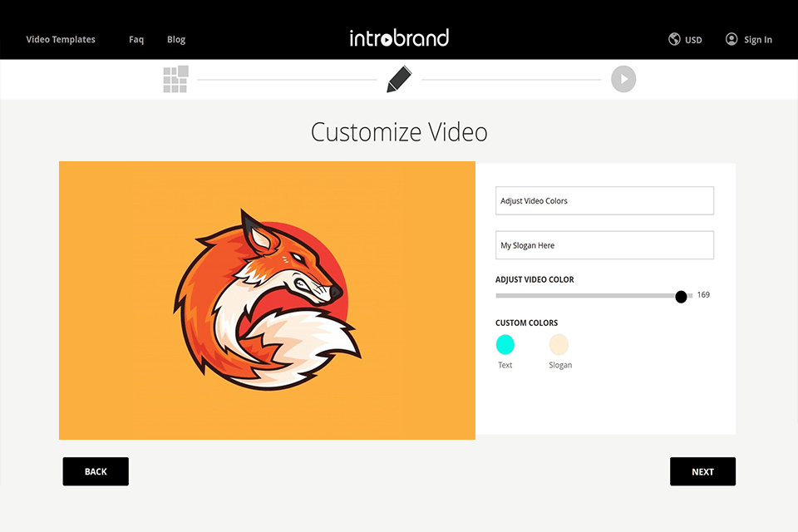Click the filled end of progress line
798x532 pixels.
[287, 79]
